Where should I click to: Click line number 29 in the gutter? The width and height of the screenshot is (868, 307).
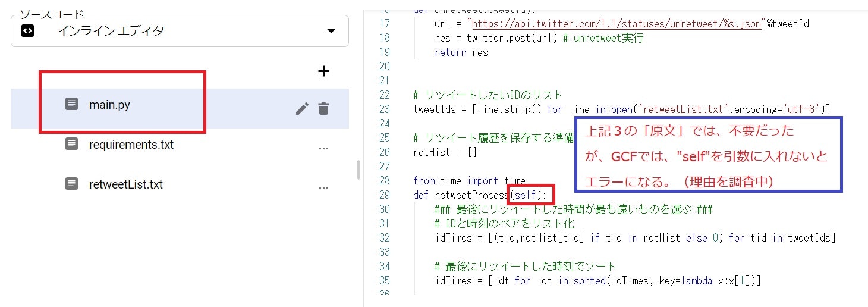click(x=383, y=195)
